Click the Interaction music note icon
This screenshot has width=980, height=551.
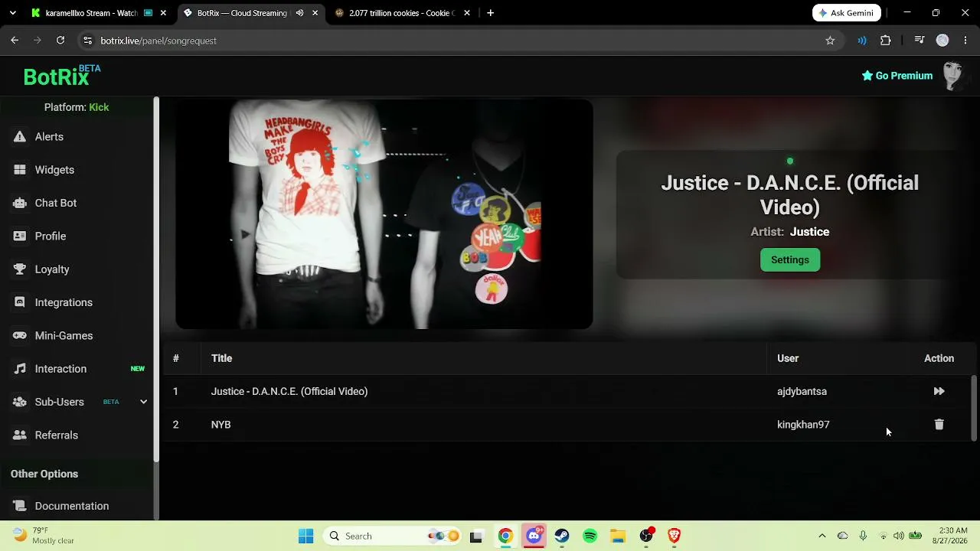point(20,369)
